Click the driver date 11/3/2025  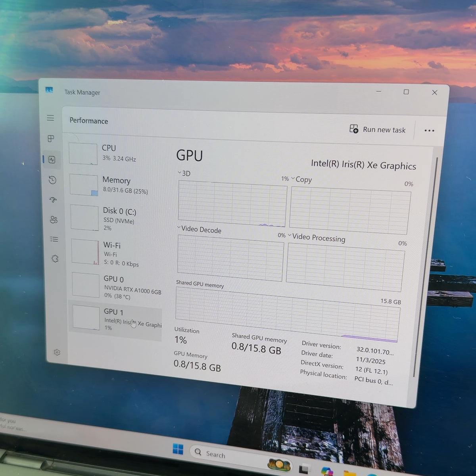tap(370, 361)
